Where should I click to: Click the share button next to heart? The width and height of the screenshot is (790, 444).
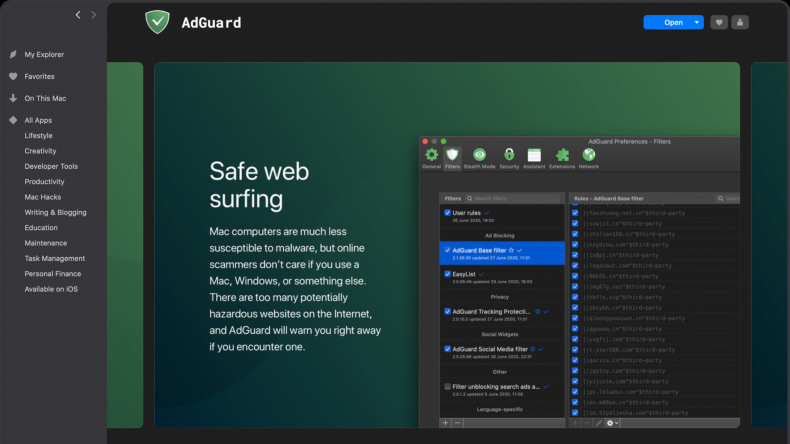[x=740, y=22]
